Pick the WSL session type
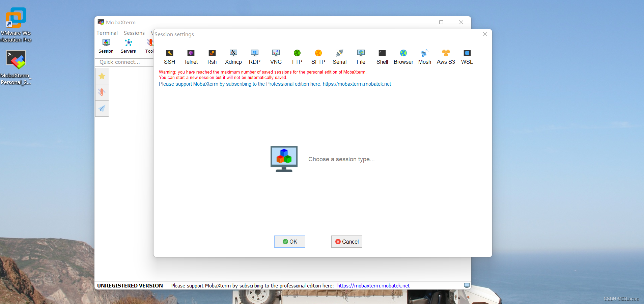 [467, 57]
